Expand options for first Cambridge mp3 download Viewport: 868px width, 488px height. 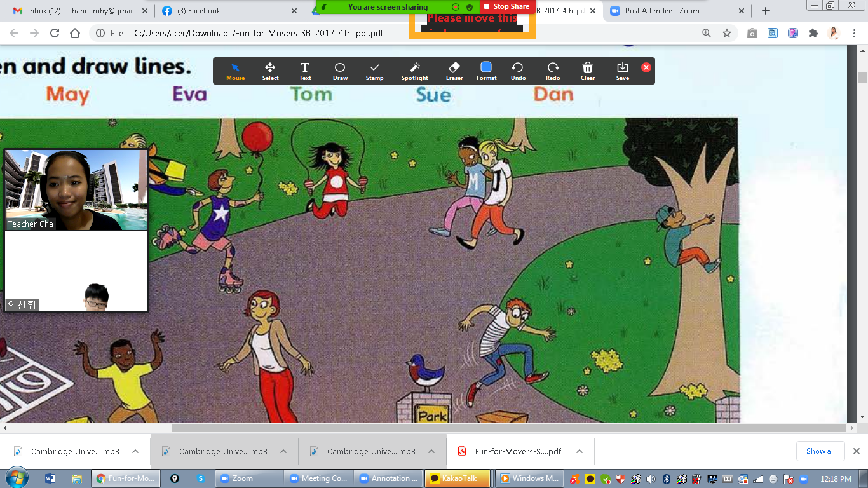coord(135,451)
